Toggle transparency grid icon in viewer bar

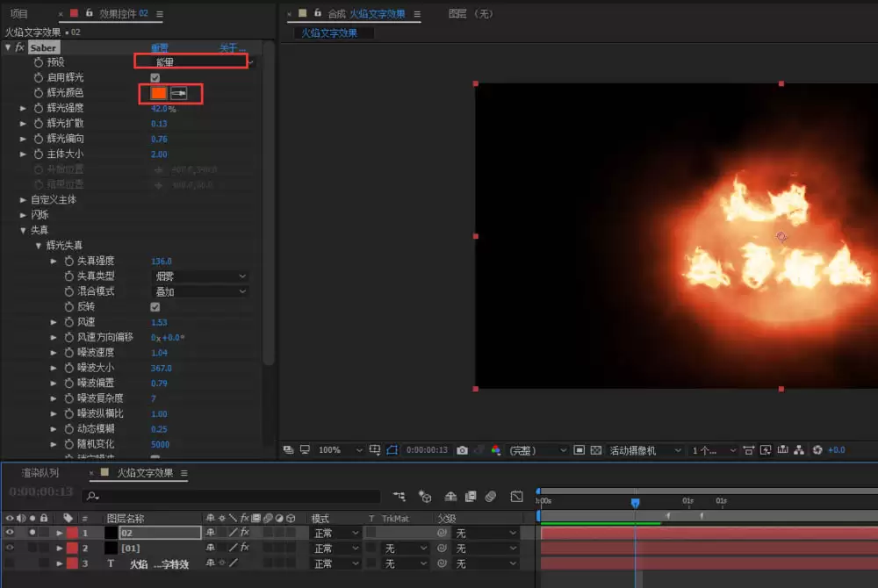(596, 450)
